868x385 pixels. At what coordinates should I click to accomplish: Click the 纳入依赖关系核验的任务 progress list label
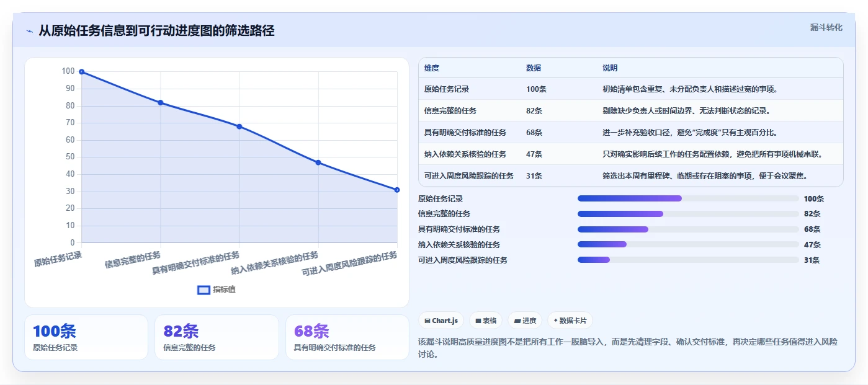point(459,245)
